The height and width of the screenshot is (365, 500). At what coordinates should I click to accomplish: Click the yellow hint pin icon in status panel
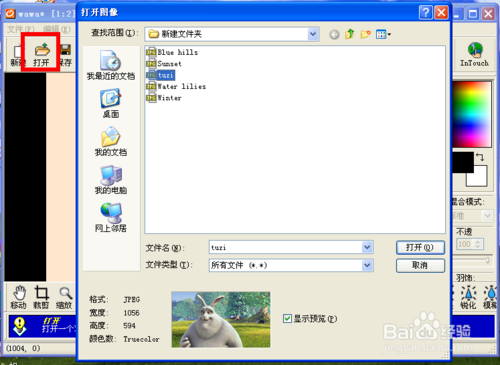pos(20,326)
